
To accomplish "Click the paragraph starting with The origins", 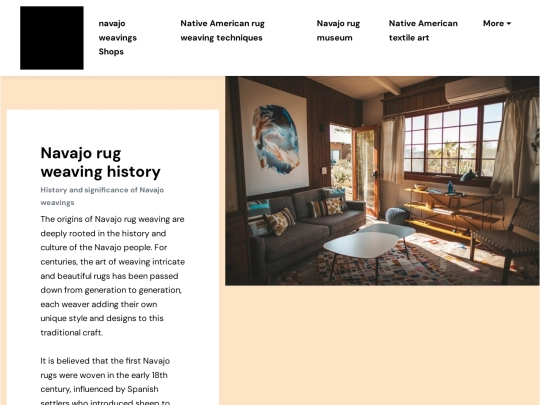I will tap(113, 276).
